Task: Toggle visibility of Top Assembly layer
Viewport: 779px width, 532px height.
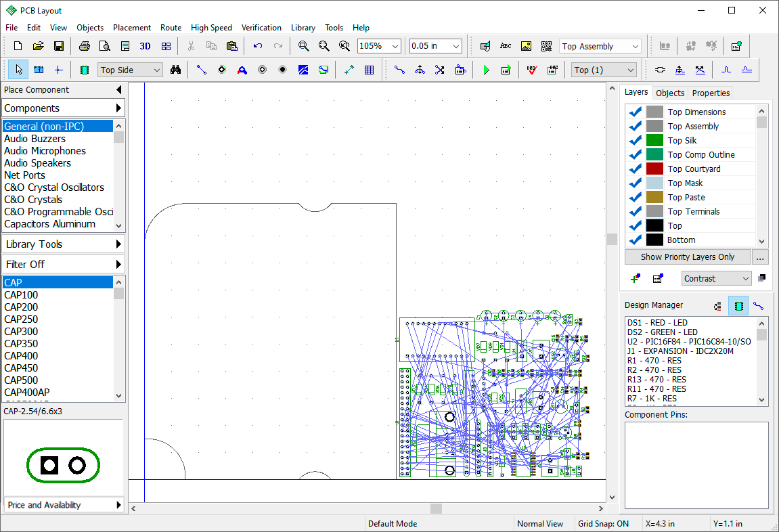Action: (635, 126)
